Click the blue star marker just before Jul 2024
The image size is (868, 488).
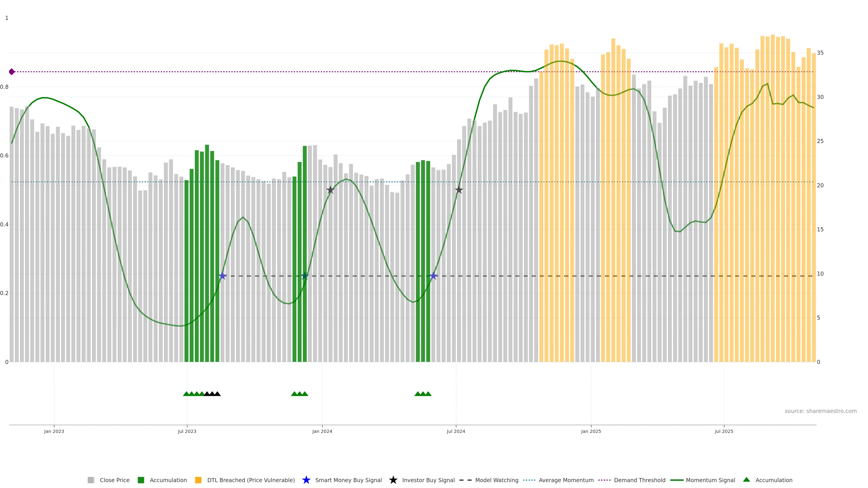(433, 276)
